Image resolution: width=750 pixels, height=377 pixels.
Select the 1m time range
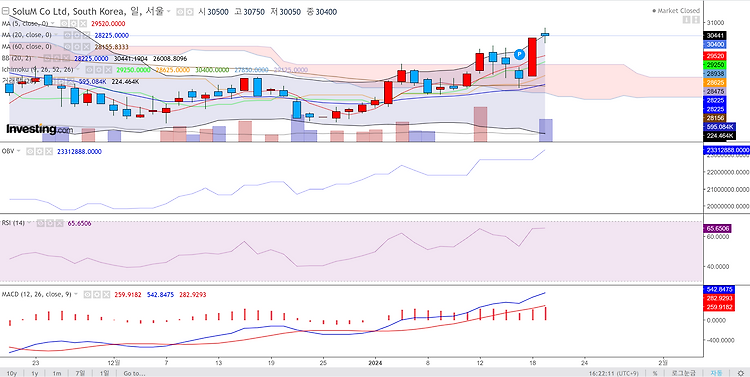coord(56,373)
